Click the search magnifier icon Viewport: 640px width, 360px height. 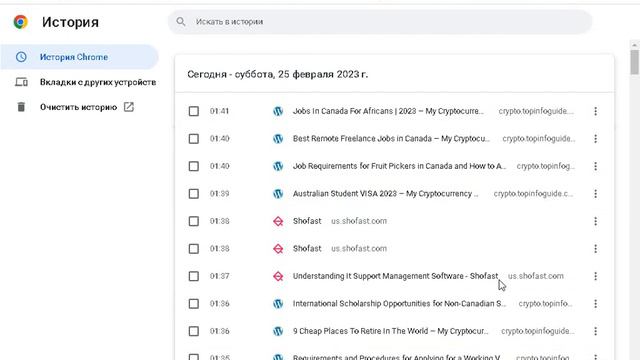[181, 22]
